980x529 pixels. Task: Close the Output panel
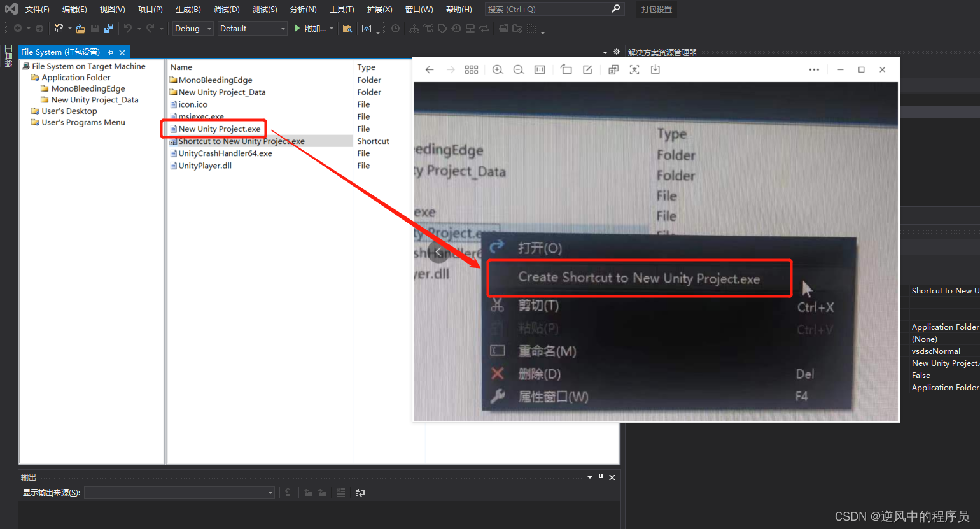[x=612, y=477]
